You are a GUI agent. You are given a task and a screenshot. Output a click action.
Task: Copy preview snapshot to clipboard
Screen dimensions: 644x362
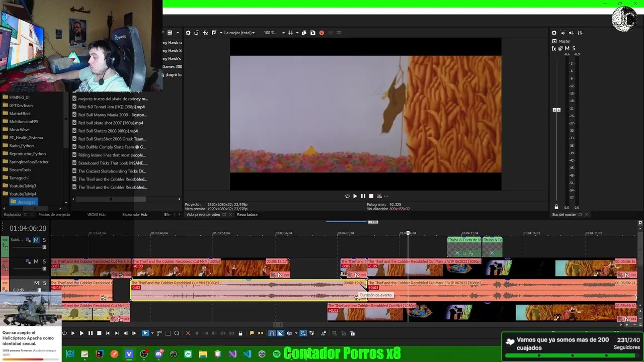(x=304, y=33)
